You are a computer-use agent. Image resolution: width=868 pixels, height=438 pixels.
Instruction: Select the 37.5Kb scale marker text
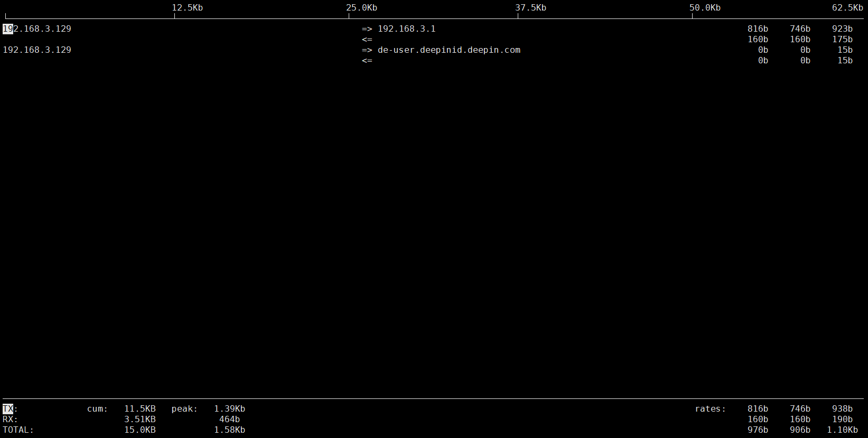531,7
